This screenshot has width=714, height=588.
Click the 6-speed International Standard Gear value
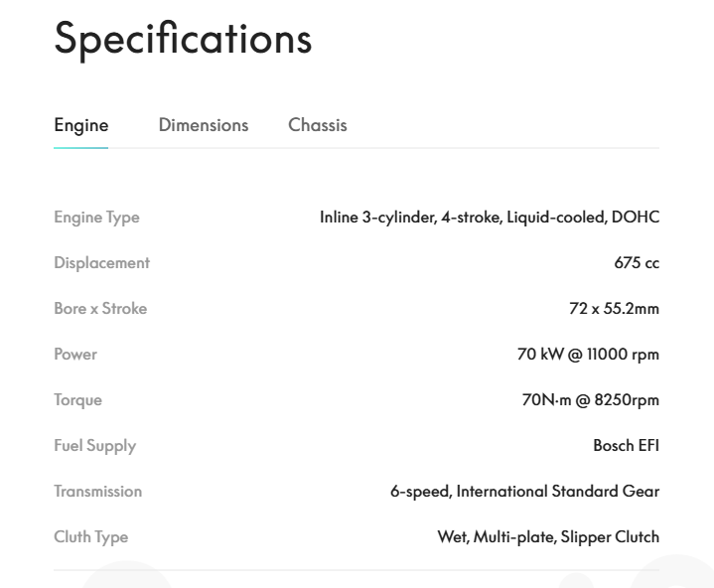tap(524, 492)
